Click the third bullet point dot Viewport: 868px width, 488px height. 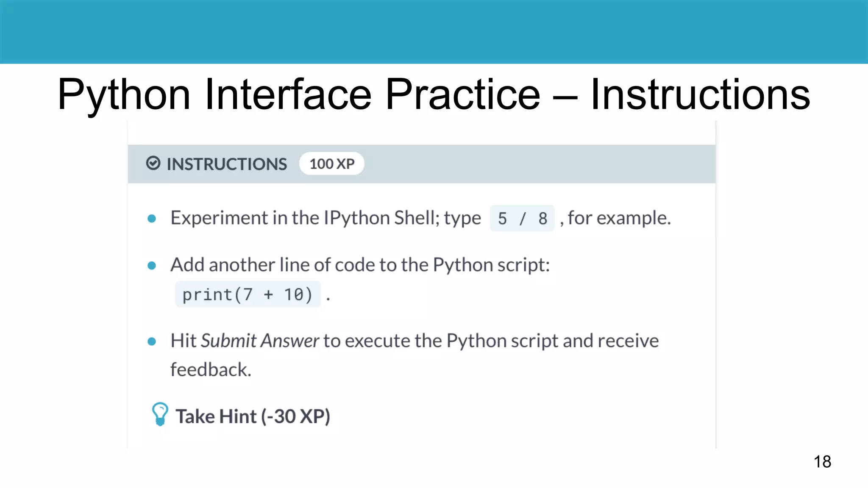point(152,341)
